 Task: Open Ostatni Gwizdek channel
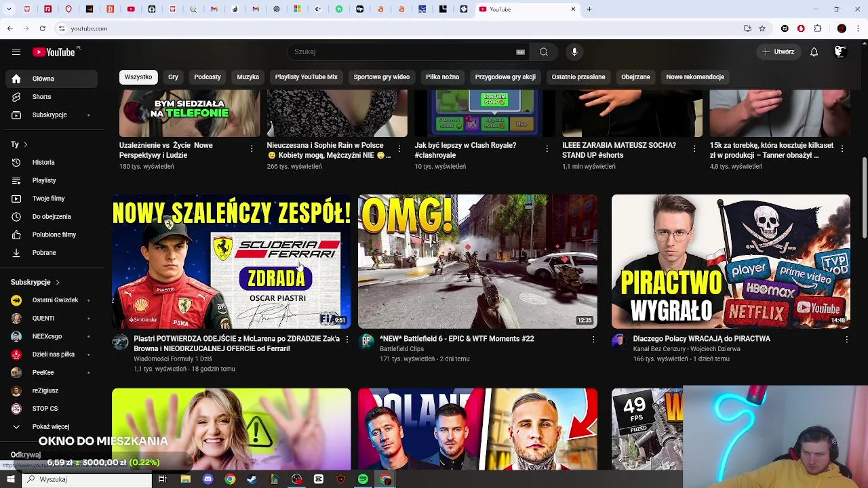coord(52,300)
